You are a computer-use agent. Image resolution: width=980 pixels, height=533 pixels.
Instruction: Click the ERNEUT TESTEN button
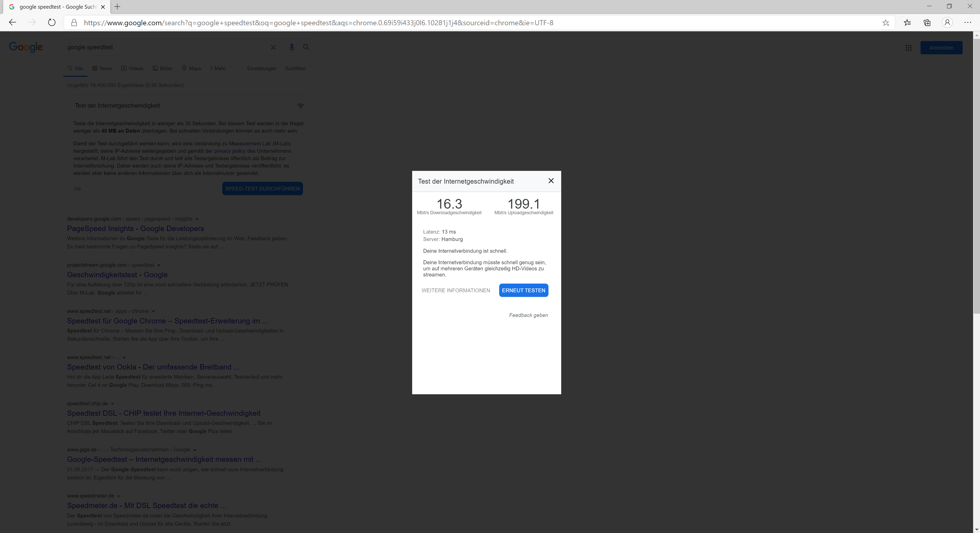click(523, 290)
